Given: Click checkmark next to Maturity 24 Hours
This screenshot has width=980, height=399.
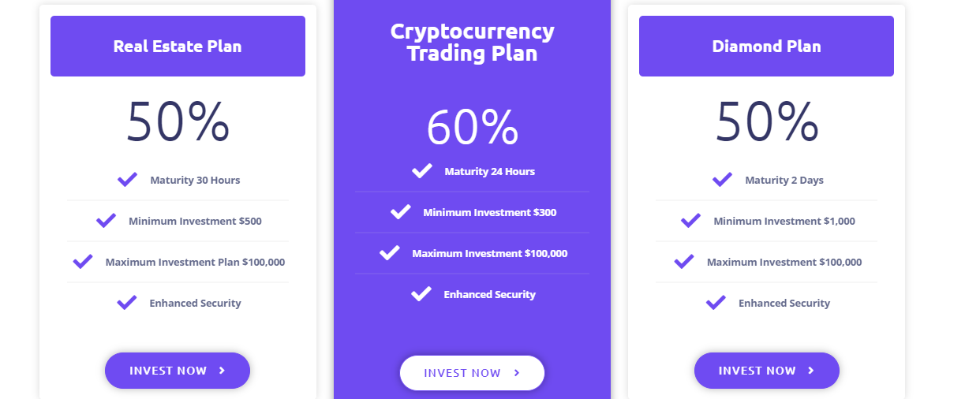Looking at the screenshot, I should pyautogui.click(x=422, y=171).
